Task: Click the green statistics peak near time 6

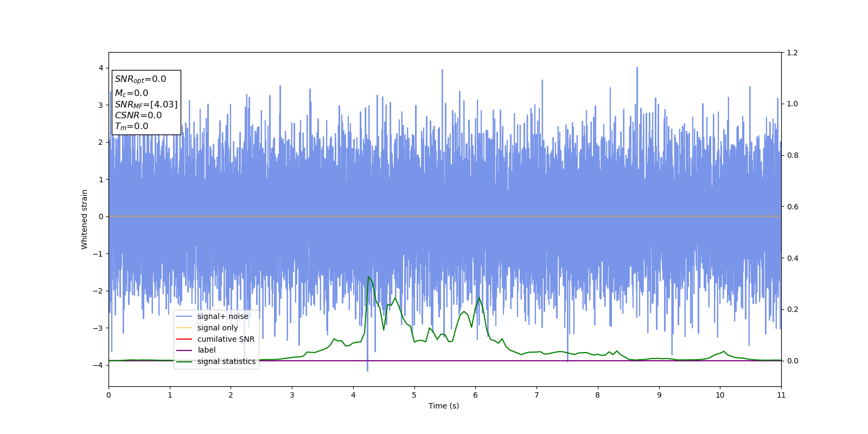Action: tap(478, 298)
